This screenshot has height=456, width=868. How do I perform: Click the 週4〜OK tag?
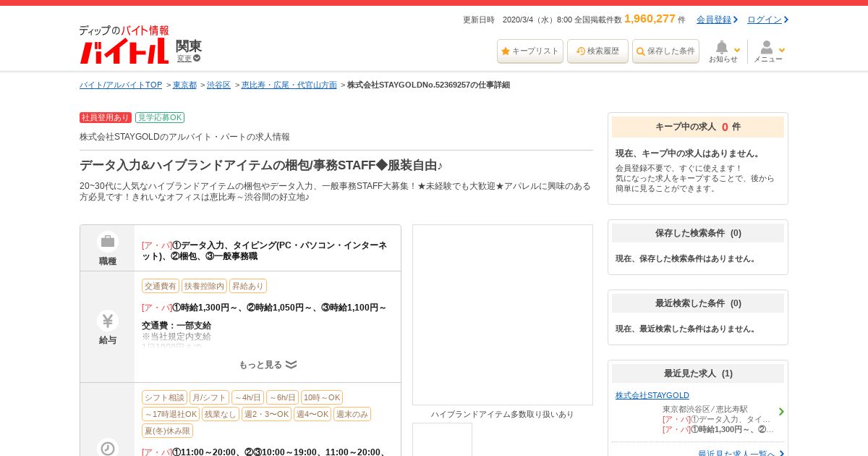(x=312, y=414)
